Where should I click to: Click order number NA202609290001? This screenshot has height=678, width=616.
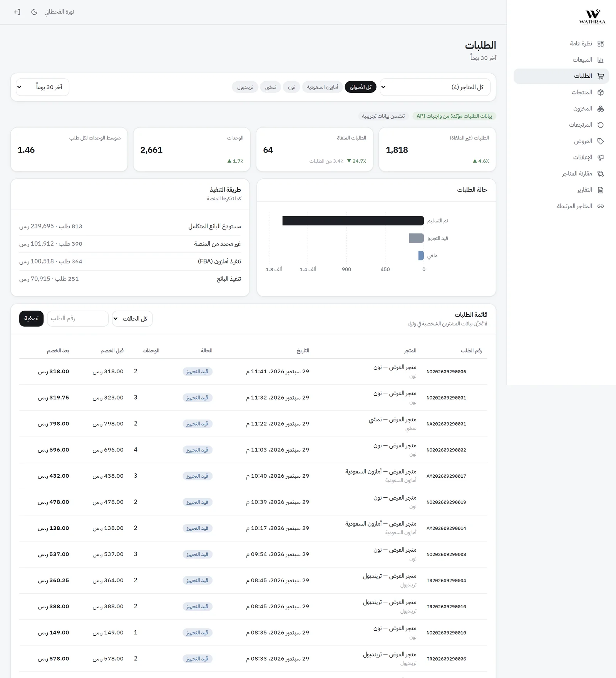click(x=446, y=424)
